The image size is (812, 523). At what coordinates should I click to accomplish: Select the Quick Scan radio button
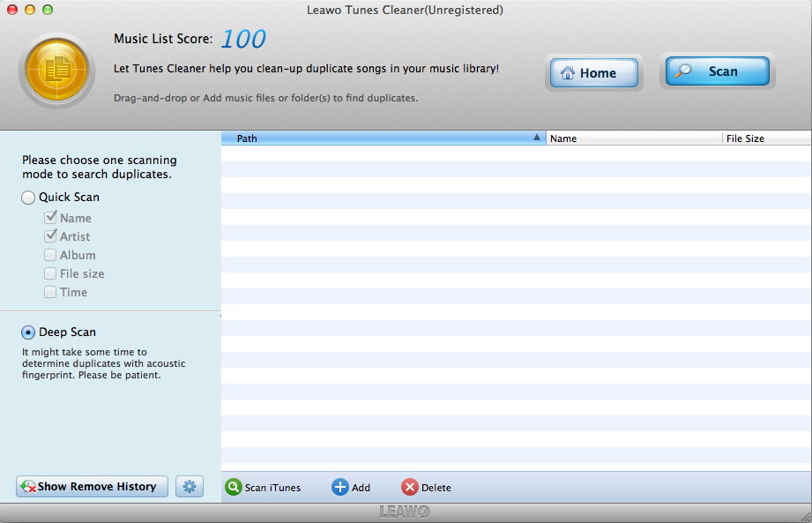tap(28, 198)
